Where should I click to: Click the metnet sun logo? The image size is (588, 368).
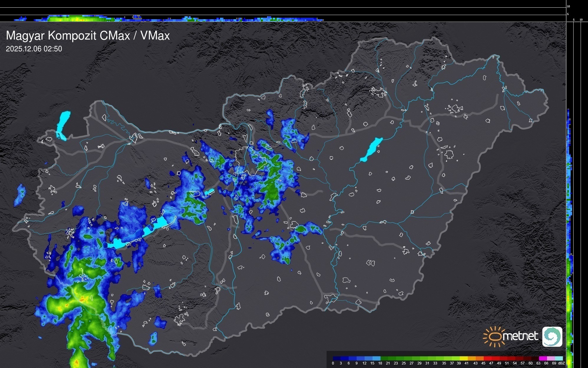click(x=495, y=336)
